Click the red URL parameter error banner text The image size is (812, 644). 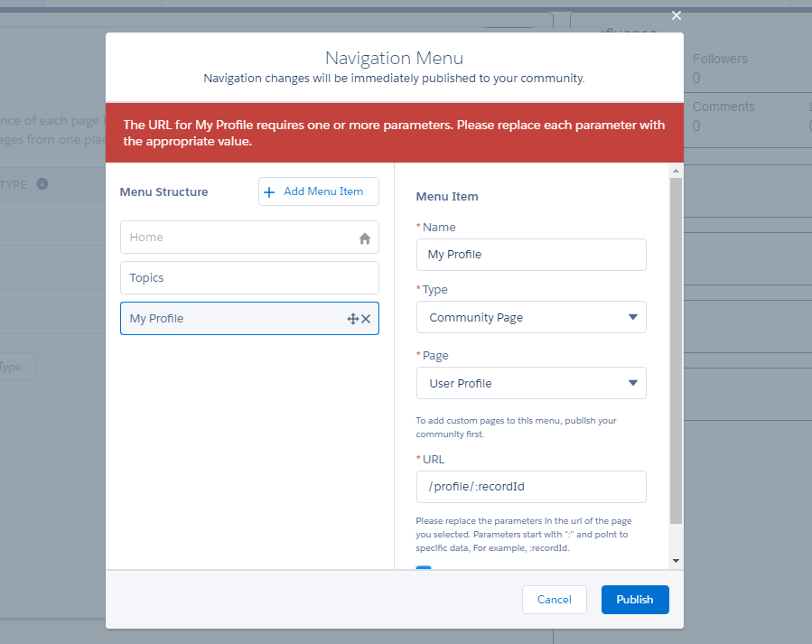[x=394, y=133]
